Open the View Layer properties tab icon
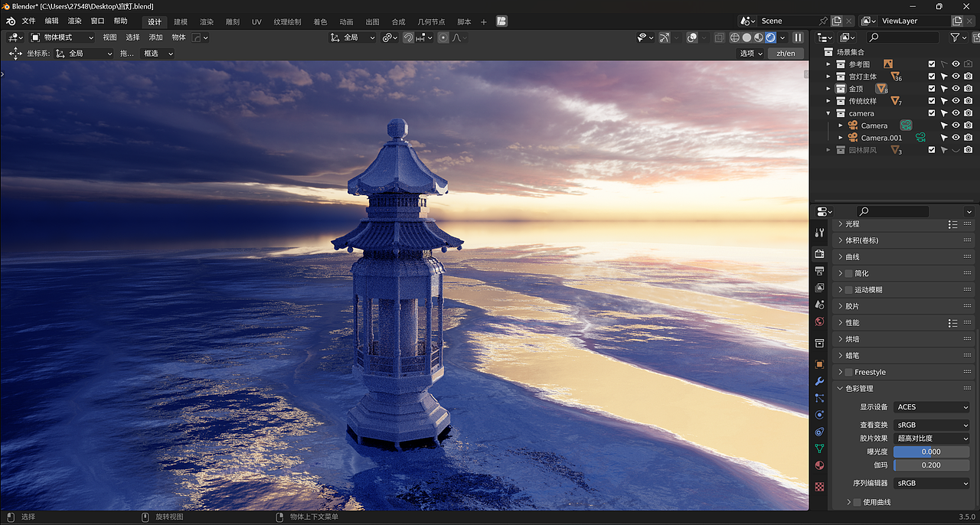This screenshot has width=980, height=525. point(819,288)
